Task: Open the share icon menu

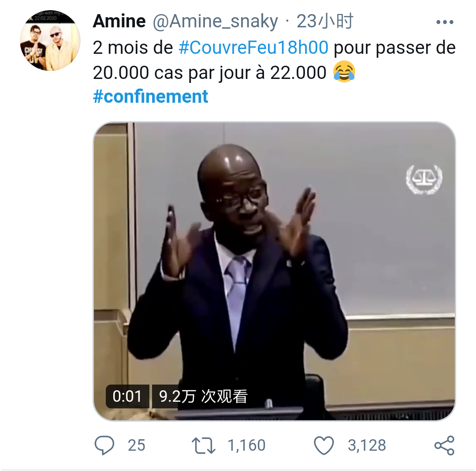Action: pos(444,445)
